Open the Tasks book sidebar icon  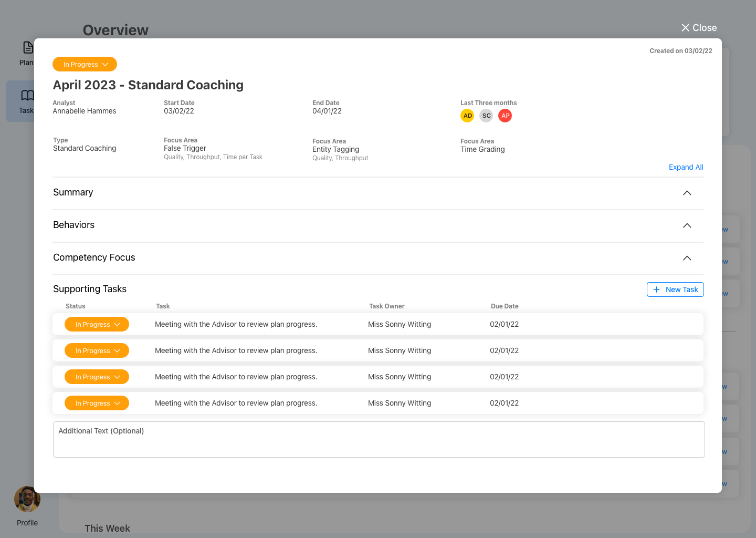(x=27, y=96)
